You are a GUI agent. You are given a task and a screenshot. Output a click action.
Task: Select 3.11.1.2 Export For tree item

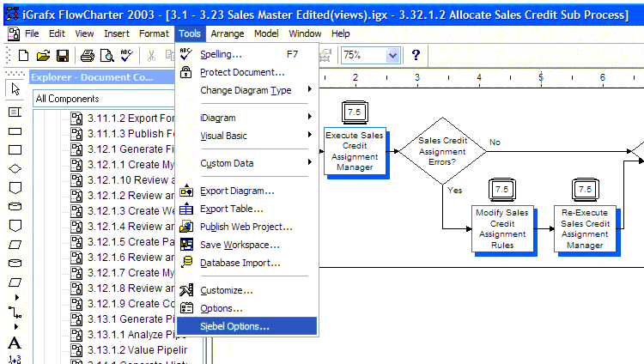(x=131, y=118)
